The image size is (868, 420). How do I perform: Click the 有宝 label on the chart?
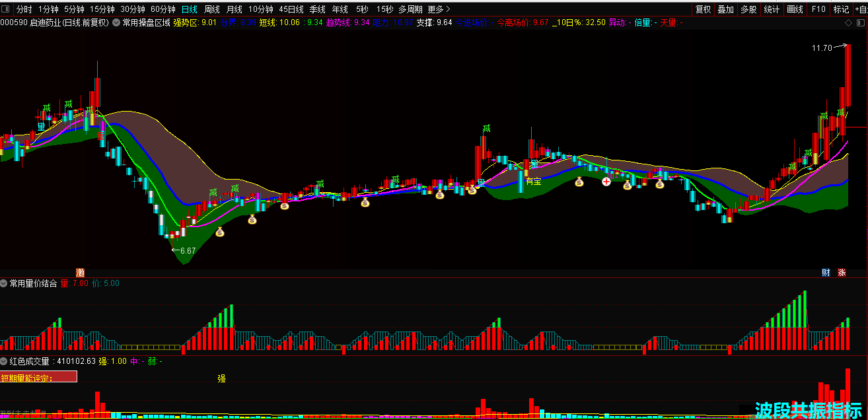[x=533, y=181]
